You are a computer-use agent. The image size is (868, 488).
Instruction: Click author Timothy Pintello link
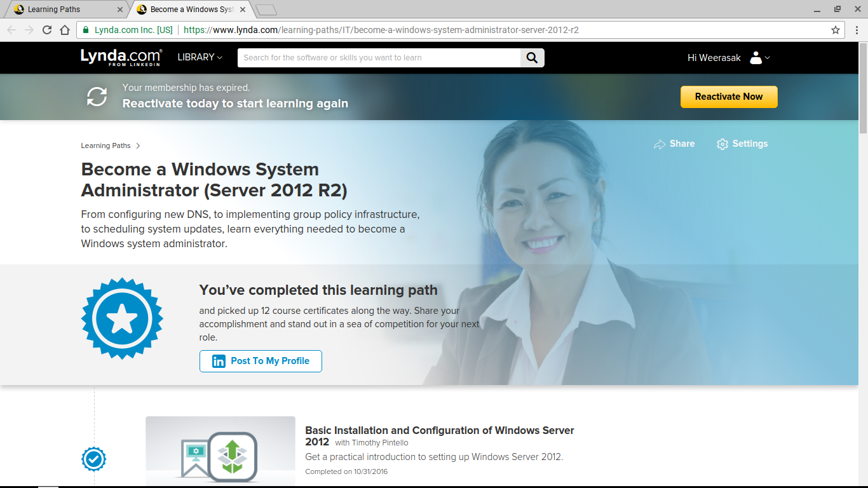tap(379, 443)
